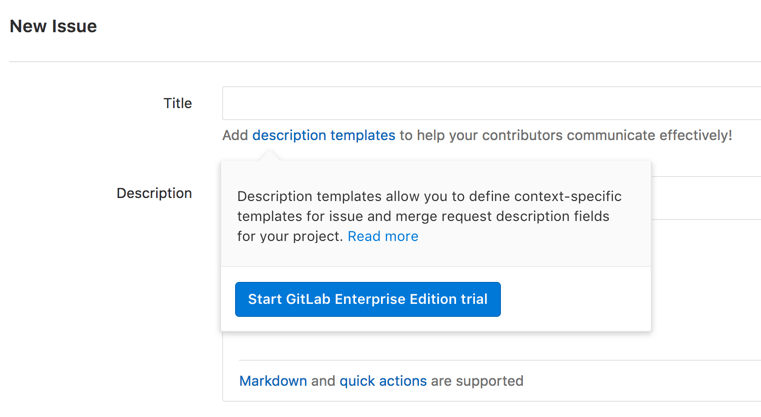
Task: Click the Title field label
Action: 177,103
